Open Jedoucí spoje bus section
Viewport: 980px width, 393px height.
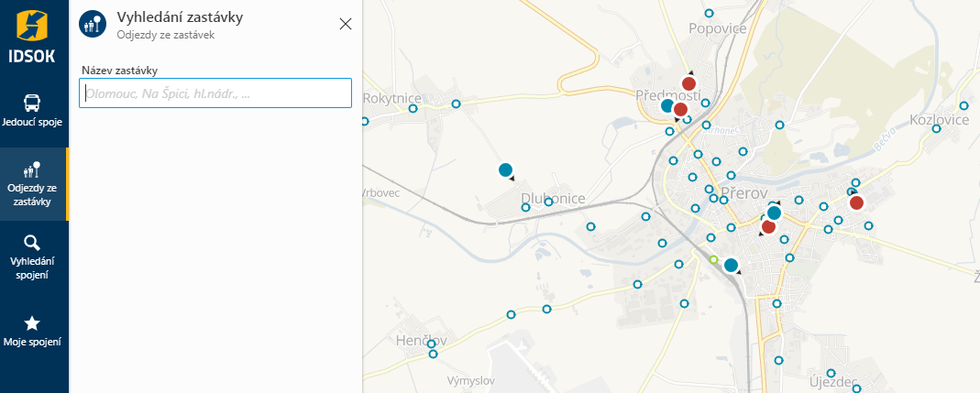tap(33, 110)
